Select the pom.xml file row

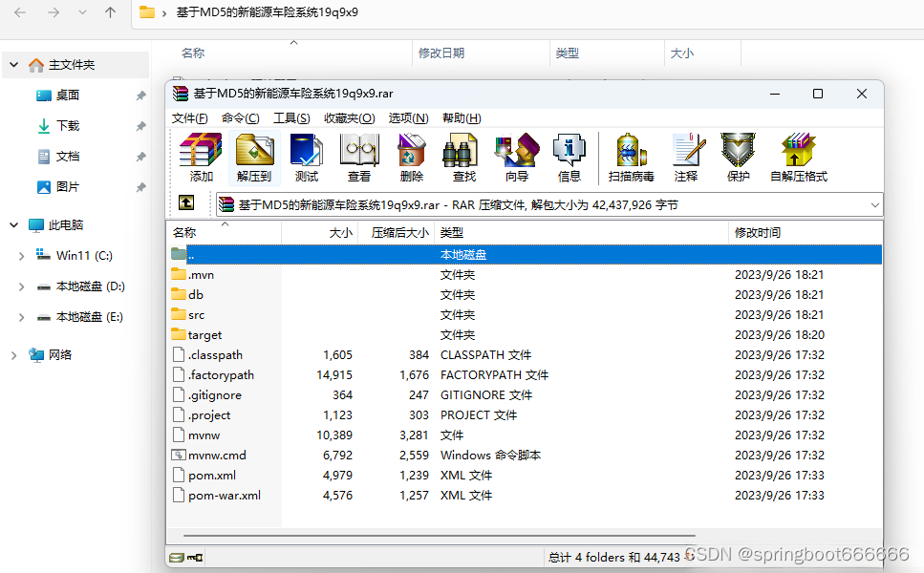point(524,475)
